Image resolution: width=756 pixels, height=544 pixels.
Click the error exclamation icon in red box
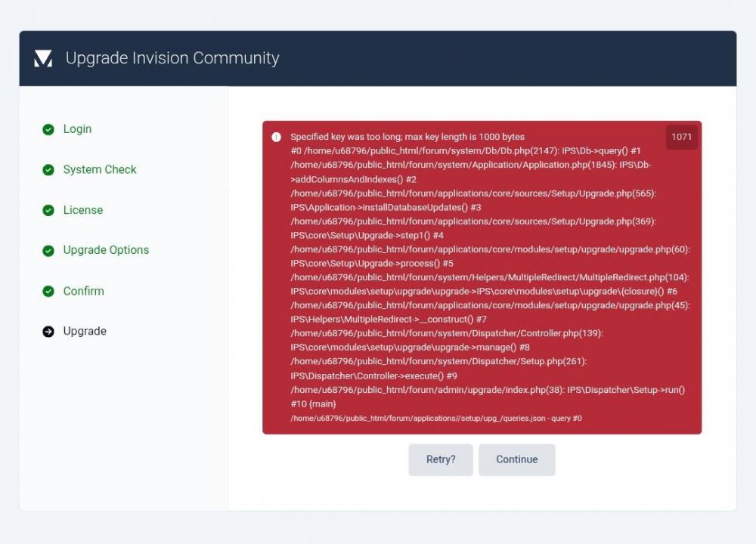(277, 137)
